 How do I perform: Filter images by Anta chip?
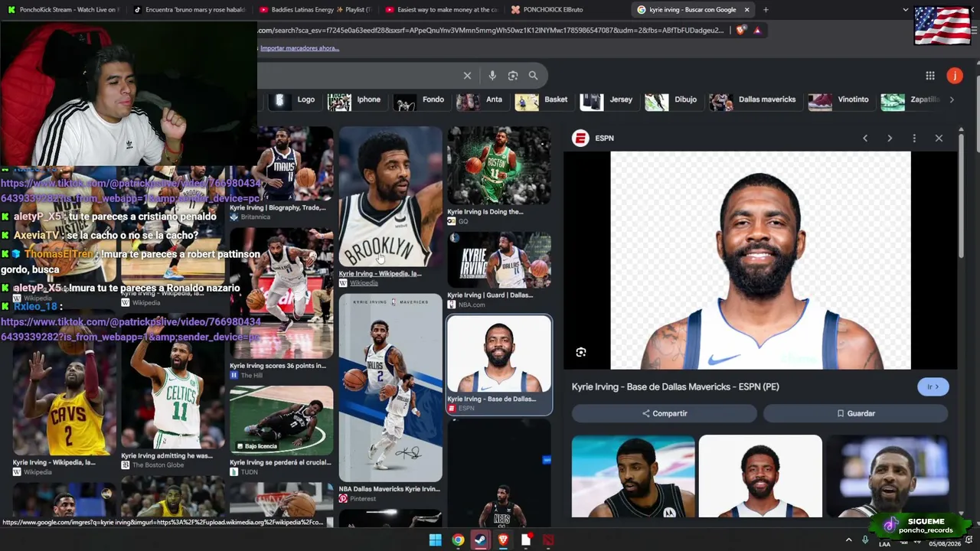(482, 99)
